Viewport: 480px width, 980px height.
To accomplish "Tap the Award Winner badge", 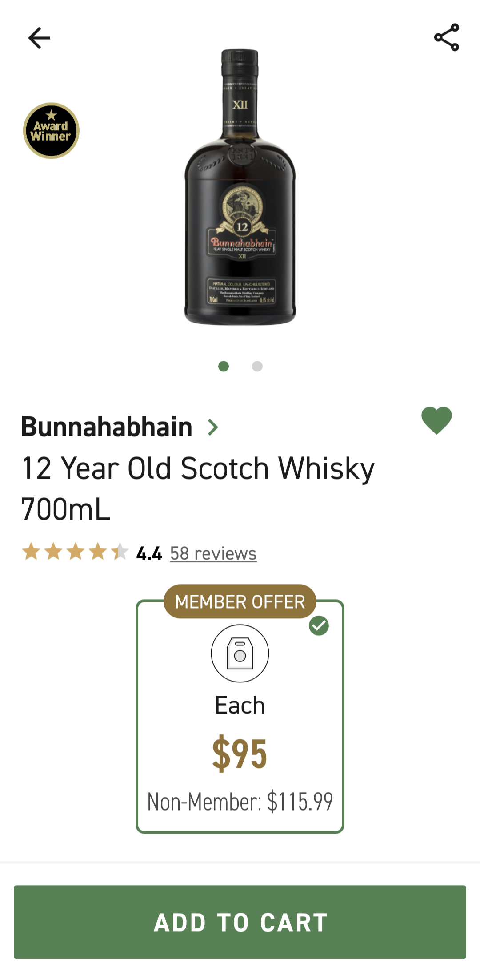I will coord(51,131).
